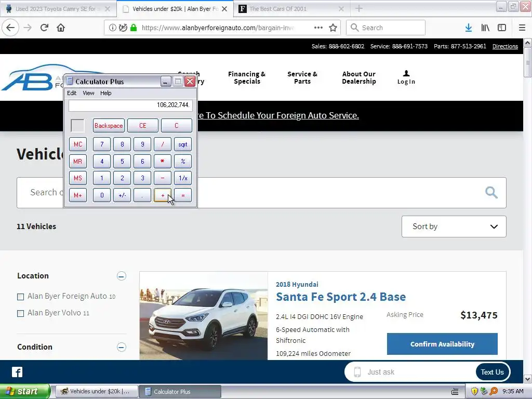This screenshot has height=399, width=532.
Task: Click the security shield tray icon
Action: click(x=474, y=391)
